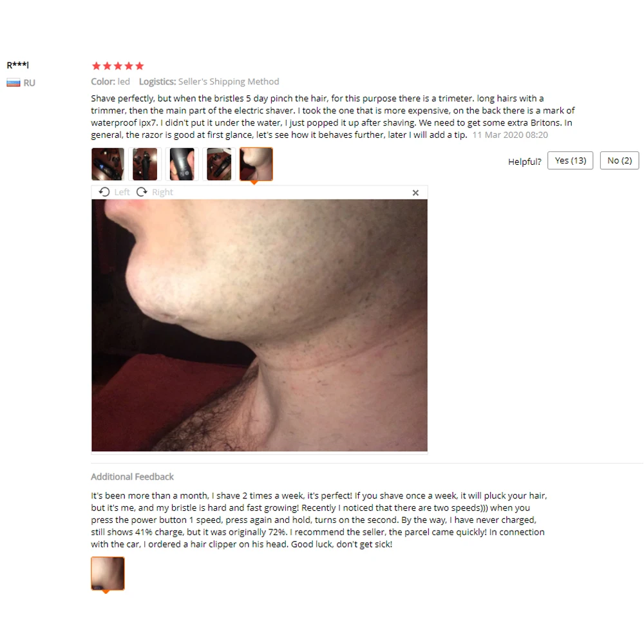Image resolution: width=644 pixels, height=644 pixels.
Task: Click the rotate Left arrow icon
Action: pyautogui.click(x=104, y=192)
